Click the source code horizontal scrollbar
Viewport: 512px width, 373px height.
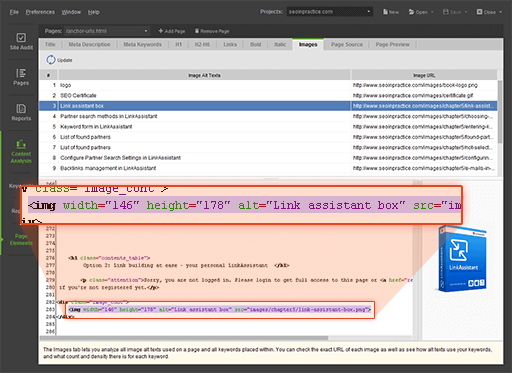[x=184, y=338]
